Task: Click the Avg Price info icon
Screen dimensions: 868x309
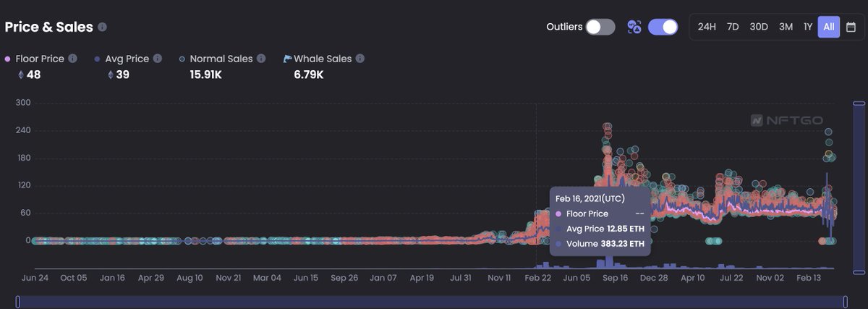Action: [x=158, y=59]
